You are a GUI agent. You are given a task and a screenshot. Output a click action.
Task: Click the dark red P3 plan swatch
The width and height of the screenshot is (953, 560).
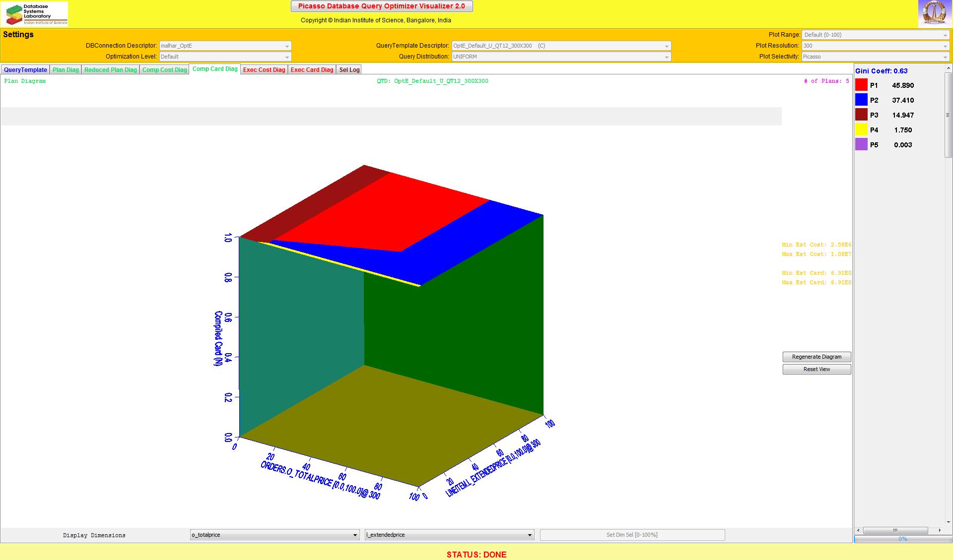point(861,115)
